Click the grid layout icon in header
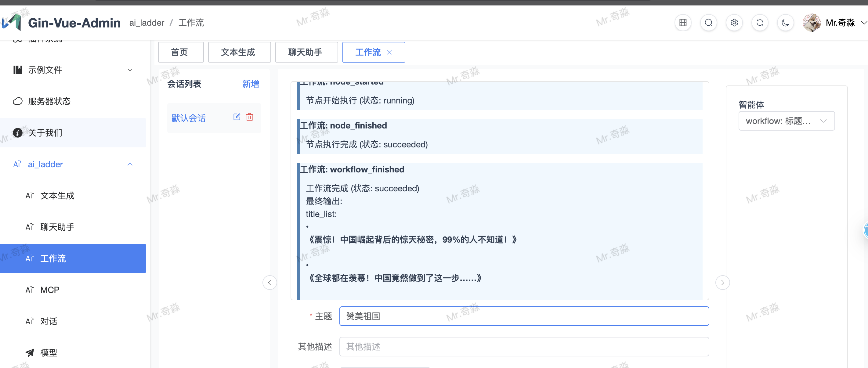The width and height of the screenshot is (868, 368). pyautogui.click(x=683, y=23)
